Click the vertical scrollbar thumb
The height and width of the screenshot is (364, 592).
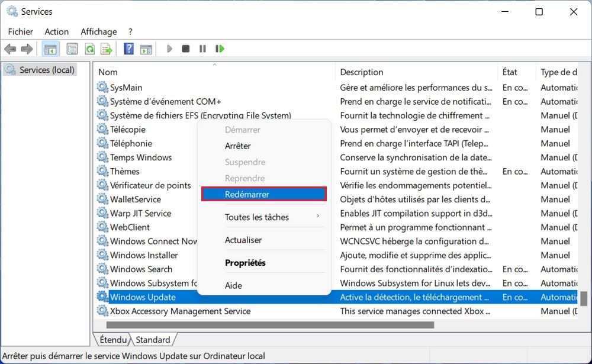(x=584, y=298)
